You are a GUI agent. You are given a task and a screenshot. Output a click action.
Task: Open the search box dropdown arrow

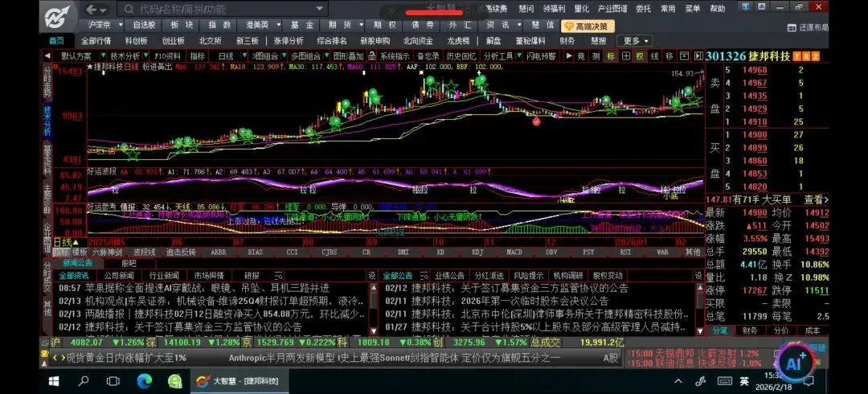(x=319, y=10)
